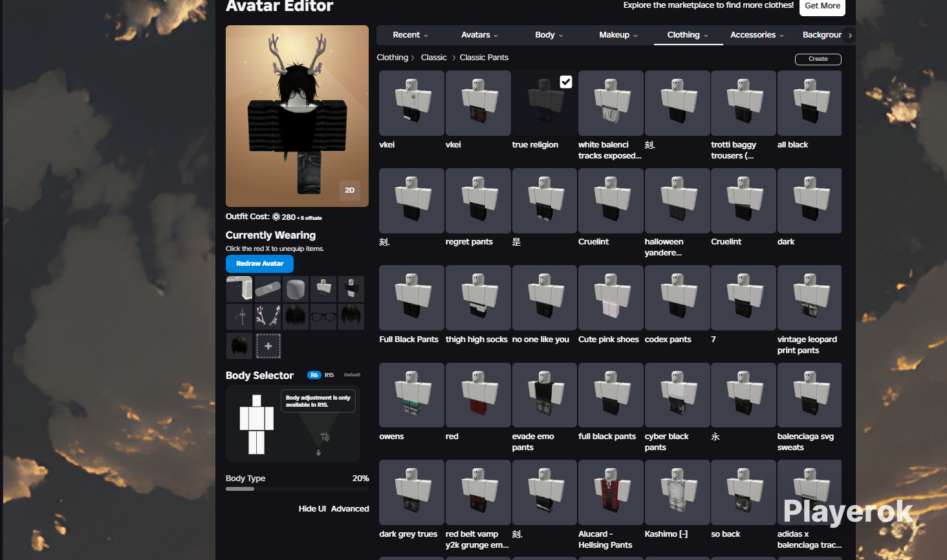Adjust the Body Type slider
Viewport: 947px width, 560px height.
pyautogui.click(x=297, y=489)
